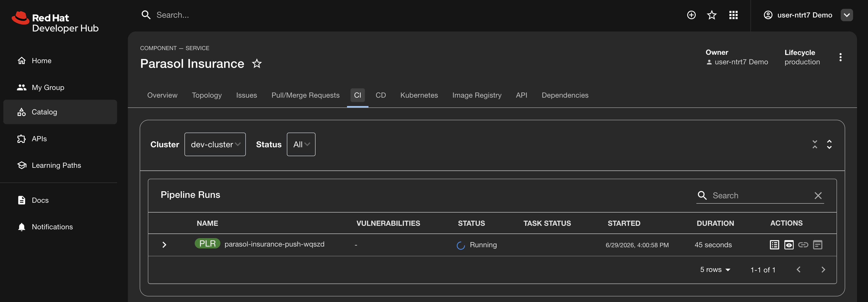Viewport: 868px width, 302px height.
Task: Open the 5 rows per-page dropdown
Action: 715,269
